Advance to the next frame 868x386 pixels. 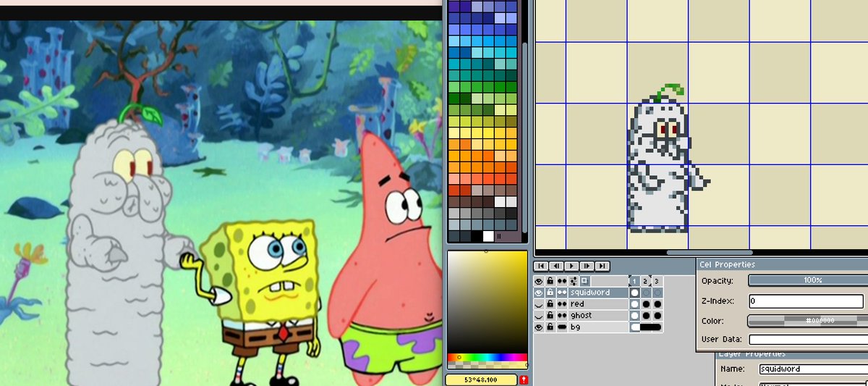[587, 267]
